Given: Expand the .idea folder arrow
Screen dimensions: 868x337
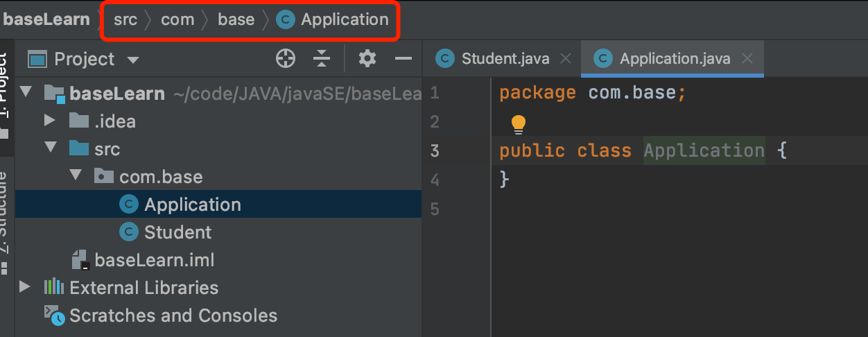Looking at the screenshot, I should point(49,121).
